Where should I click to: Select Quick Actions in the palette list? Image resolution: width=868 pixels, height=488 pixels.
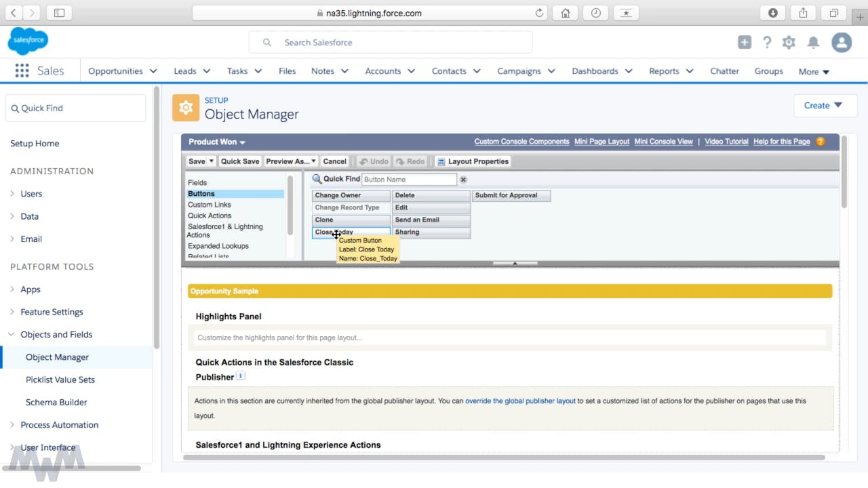[210, 216]
